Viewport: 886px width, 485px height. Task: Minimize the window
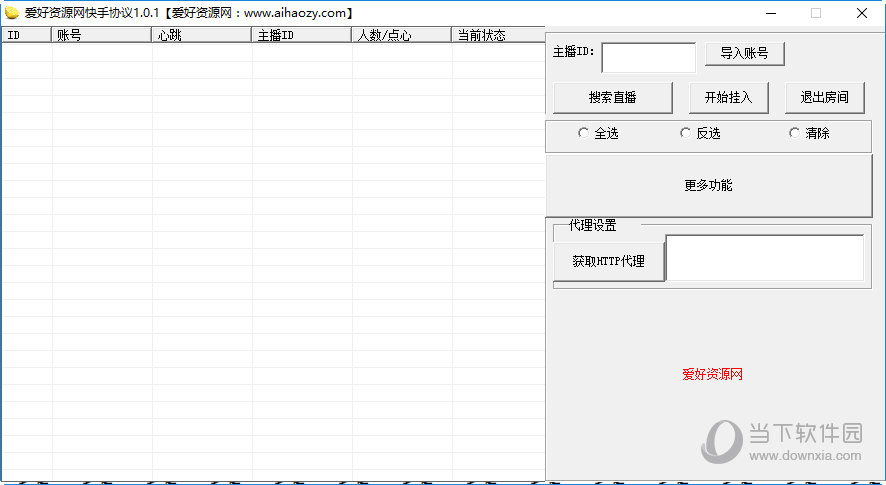point(770,13)
